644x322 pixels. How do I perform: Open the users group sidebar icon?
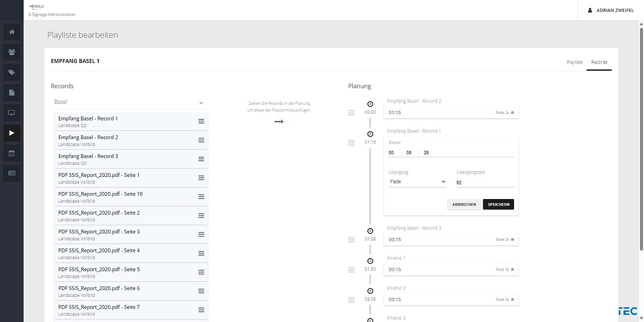[x=12, y=52]
